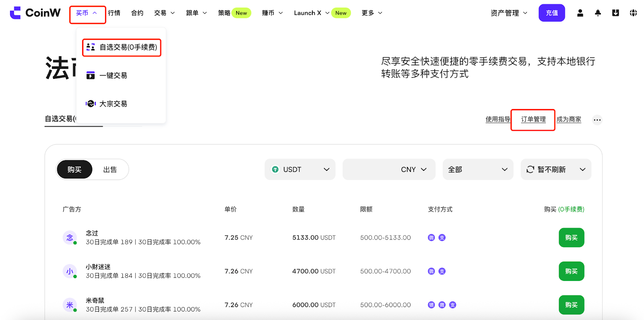The image size is (644, 320).
Task: Click 小财迷迷 advertiser name
Action: [x=98, y=267]
